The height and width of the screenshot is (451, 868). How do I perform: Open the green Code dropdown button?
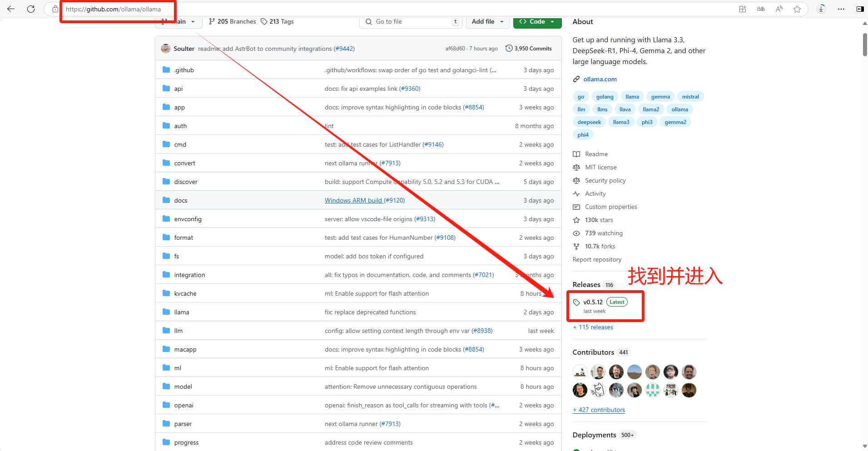point(537,22)
